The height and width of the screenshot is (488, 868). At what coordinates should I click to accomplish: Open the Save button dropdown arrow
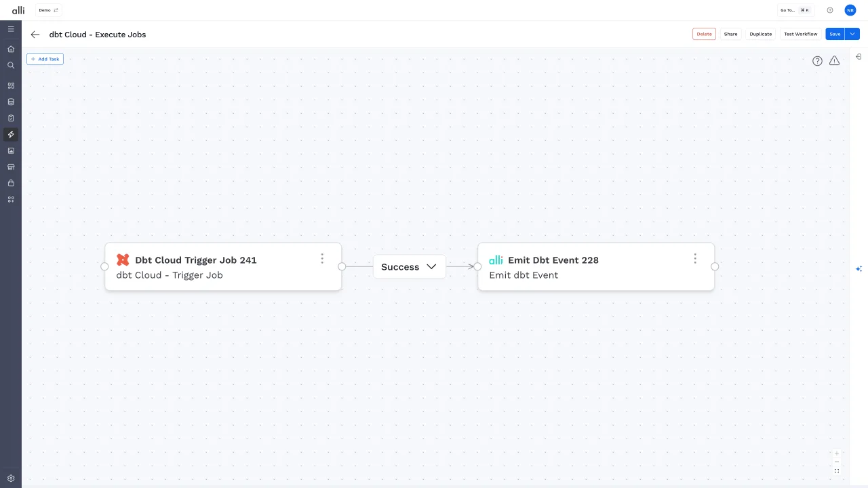coord(852,34)
